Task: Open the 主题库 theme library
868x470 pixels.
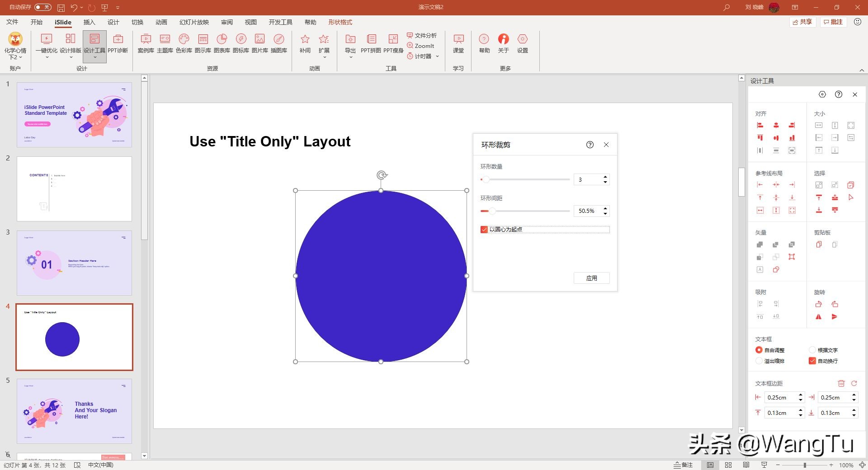Action: coord(165,43)
